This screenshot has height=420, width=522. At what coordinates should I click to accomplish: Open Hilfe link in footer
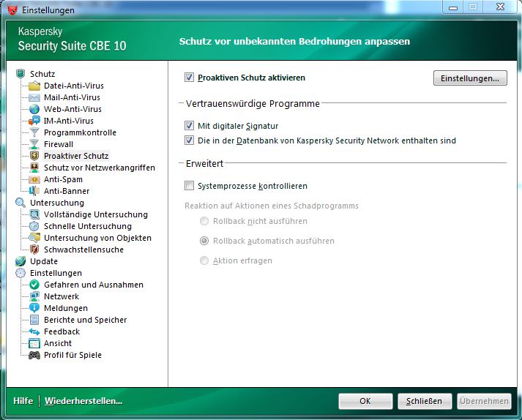[23, 401]
